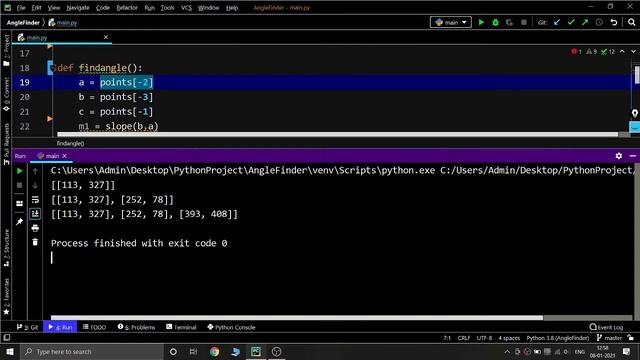Open the Edit menu
The width and height of the screenshot is (640, 360).
pyautogui.click(x=36, y=8)
